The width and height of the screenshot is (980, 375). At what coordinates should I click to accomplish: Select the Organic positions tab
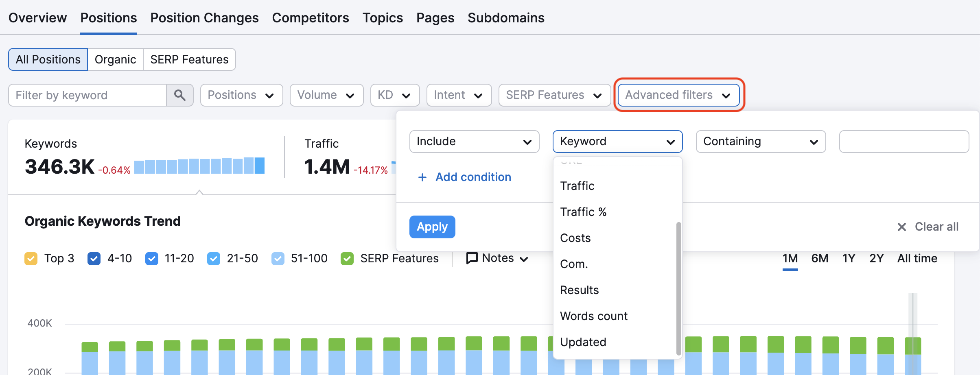click(115, 59)
